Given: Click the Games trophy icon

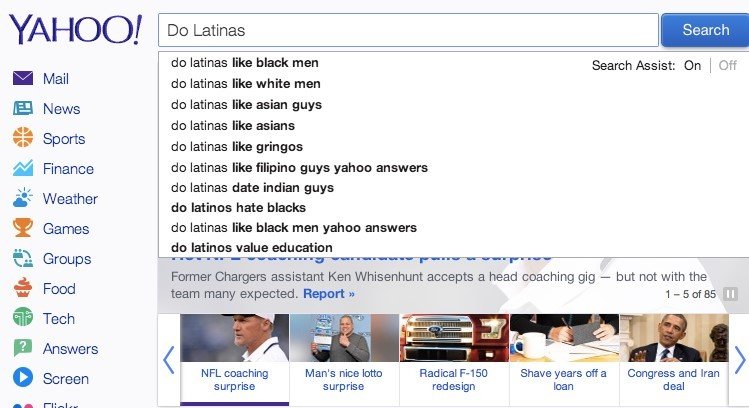Looking at the screenshot, I should click(x=23, y=228).
